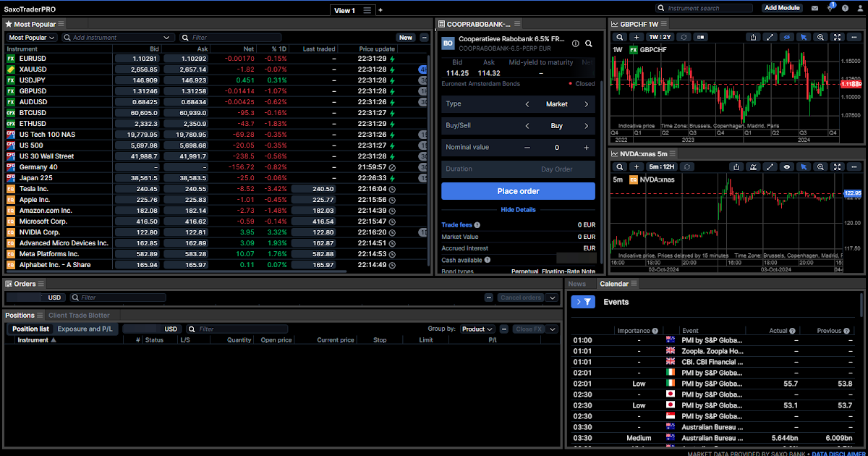Select the drawing line tool in GBPCHF chart
868x456 pixels.
(x=770, y=37)
